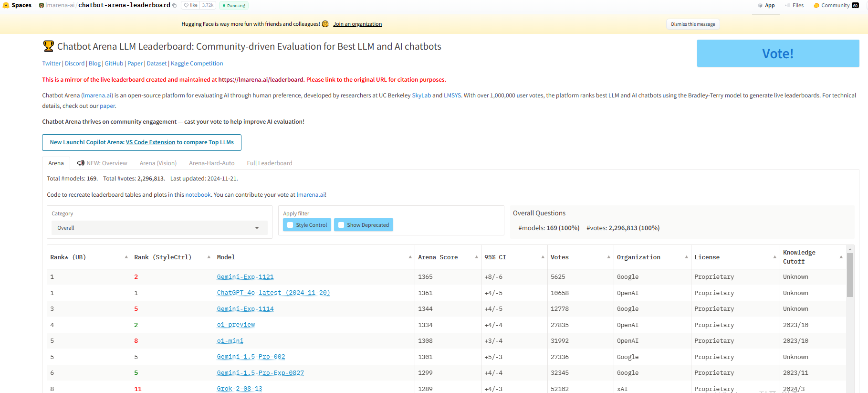Open the Gemini-Exp-1121 model link
This screenshot has height=393, width=868.
[x=245, y=277]
